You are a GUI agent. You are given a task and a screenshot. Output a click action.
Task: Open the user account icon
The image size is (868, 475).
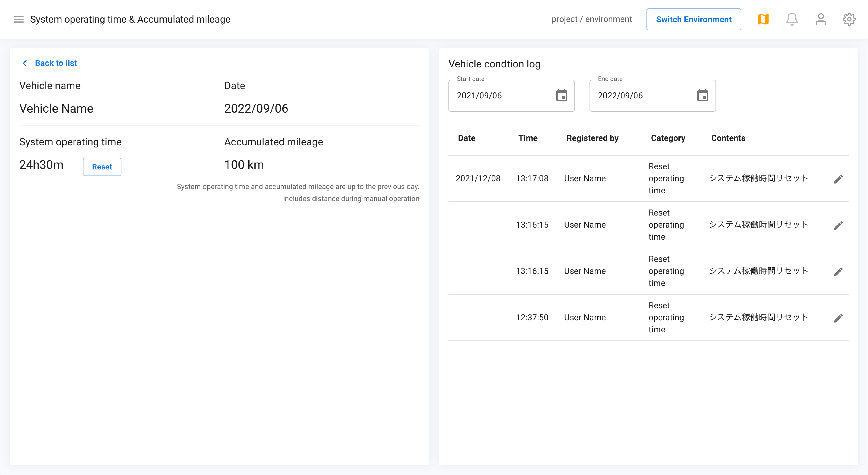click(x=821, y=19)
